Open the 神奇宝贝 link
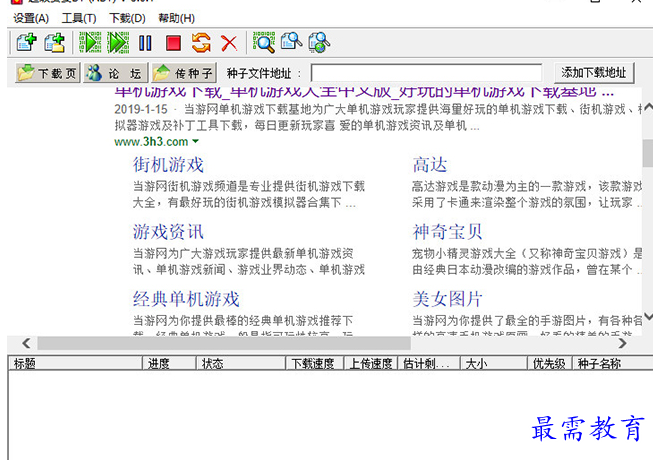Screen dimensions: 653x460 pyautogui.click(x=447, y=232)
